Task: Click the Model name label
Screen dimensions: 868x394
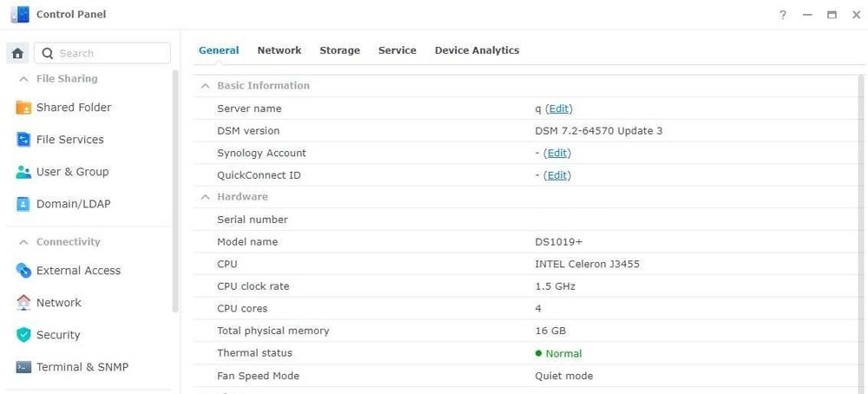Action: pos(247,242)
